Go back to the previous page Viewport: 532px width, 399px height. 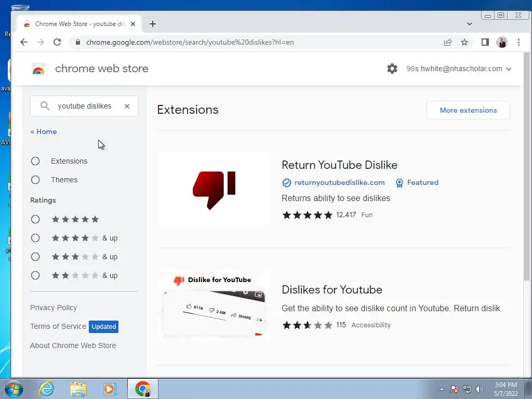click(x=24, y=42)
